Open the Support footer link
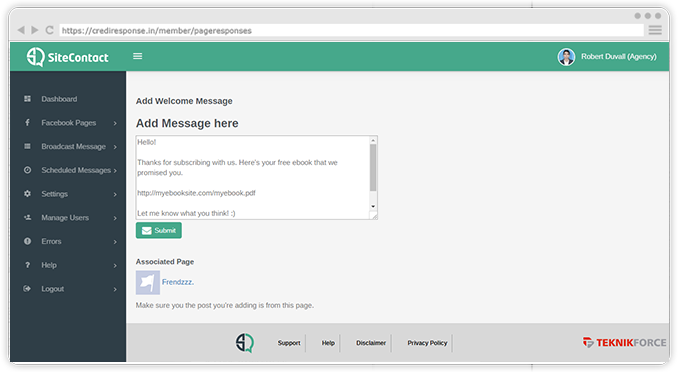This screenshot has width=678, height=372. [x=289, y=343]
